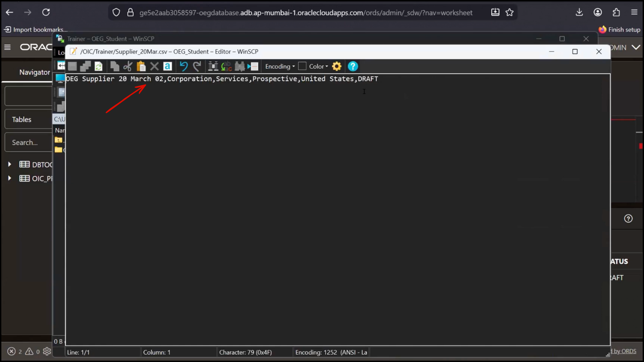This screenshot has width=644, height=362.
Task: Click the browser Back arrow
Action: 9,12
